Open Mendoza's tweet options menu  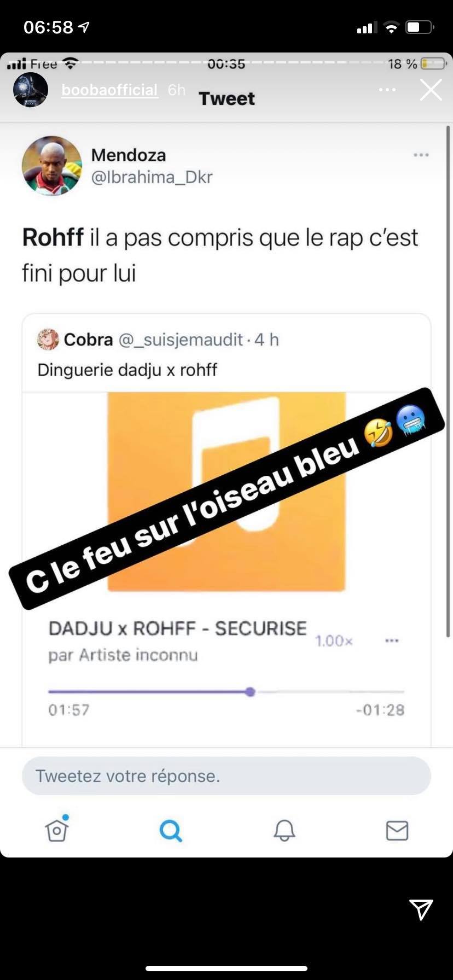click(421, 155)
